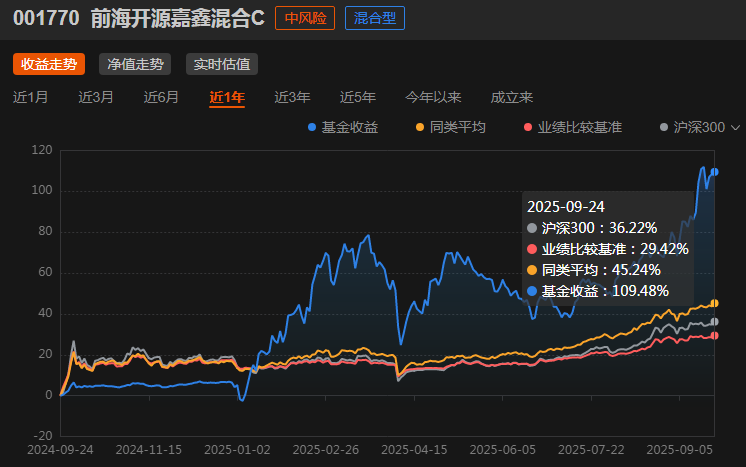The height and width of the screenshot is (467, 746).
Task: Click the x-axis date 2025-01-02
Action: pyautogui.click(x=237, y=450)
